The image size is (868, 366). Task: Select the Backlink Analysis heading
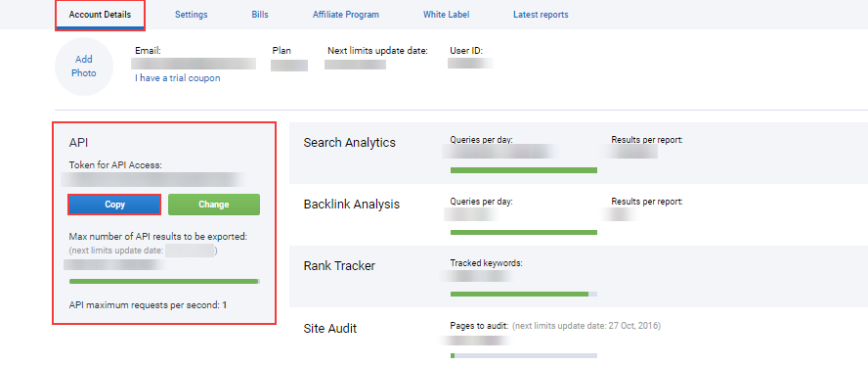click(x=352, y=205)
